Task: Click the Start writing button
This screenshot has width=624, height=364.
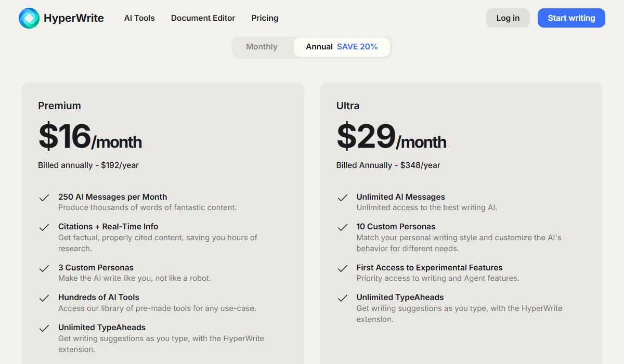Action: pyautogui.click(x=571, y=18)
